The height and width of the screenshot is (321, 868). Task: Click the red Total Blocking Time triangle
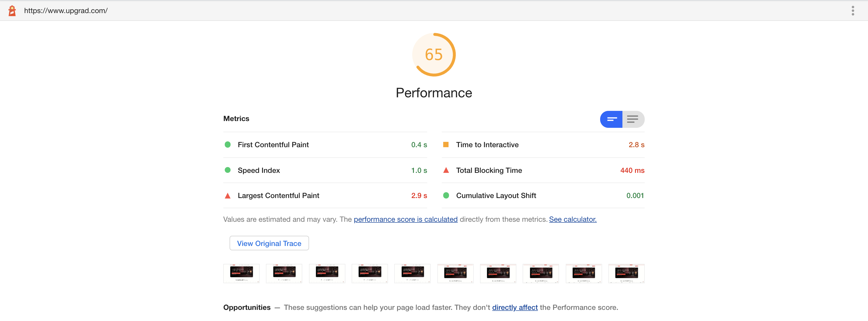click(x=446, y=170)
